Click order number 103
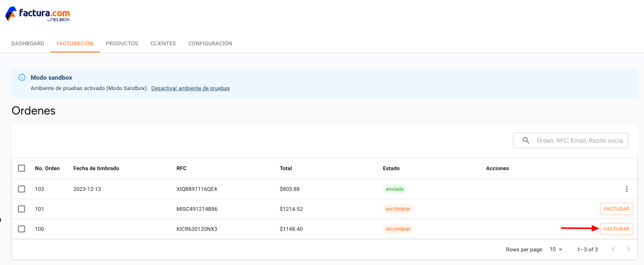This screenshot has width=644, height=265. pyautogui.click(x=40, y=189)
